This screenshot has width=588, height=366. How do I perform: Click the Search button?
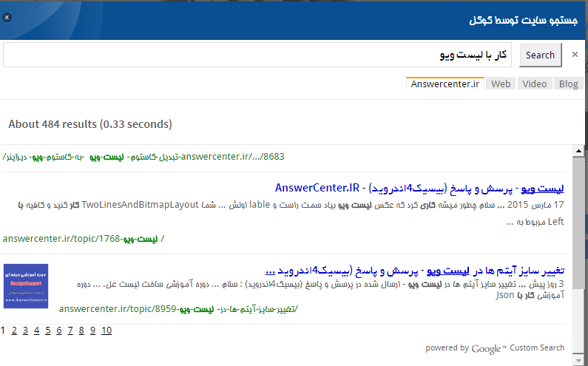540,55
